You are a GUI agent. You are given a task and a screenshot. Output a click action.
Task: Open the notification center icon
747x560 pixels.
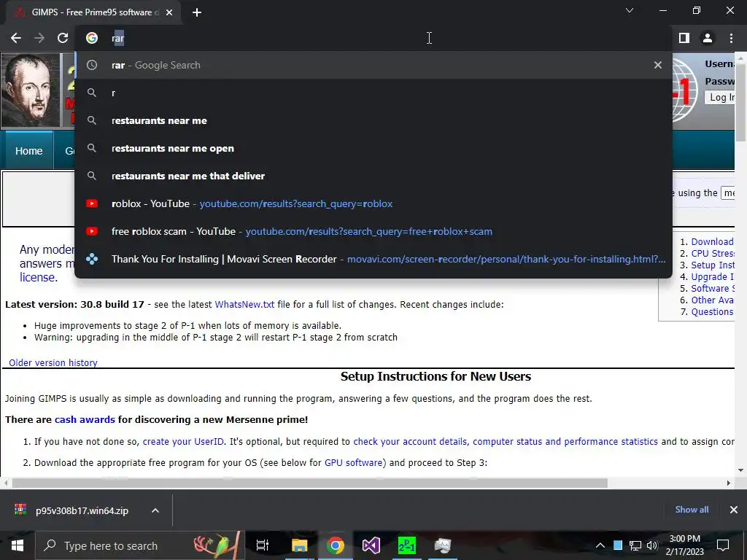pyautogui.click(x=723, y=545)
